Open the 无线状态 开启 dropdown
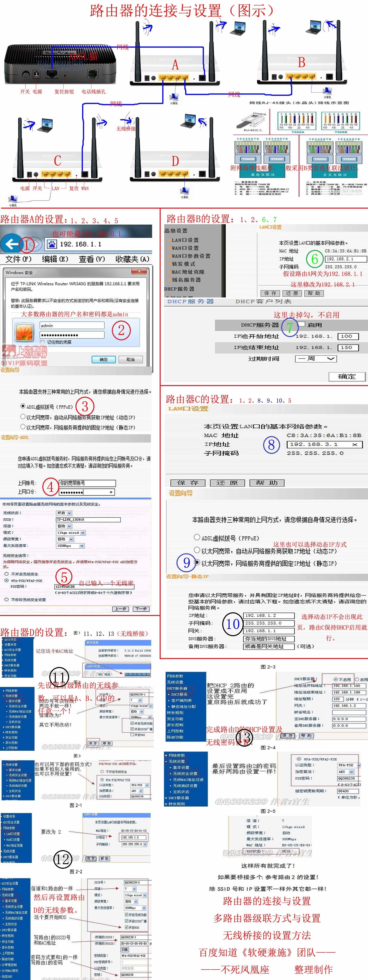 [64, 513]
